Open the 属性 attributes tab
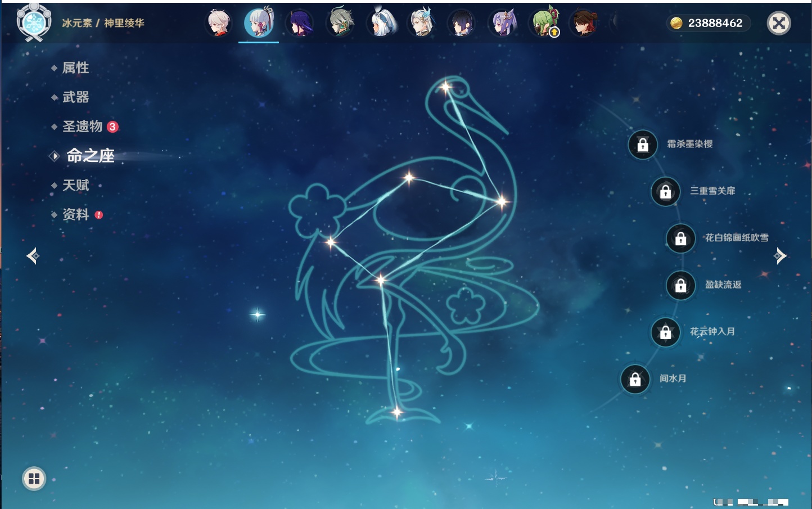The height and width of the screenshot is (509, 812). point(75,68)
